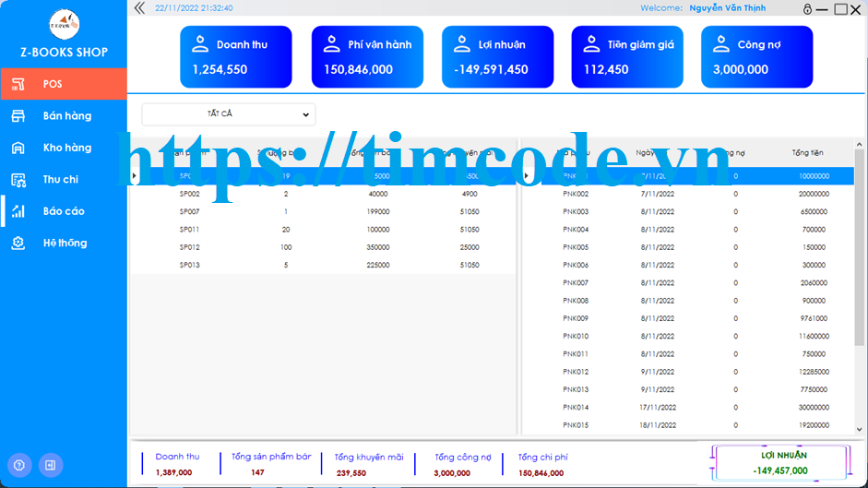Select receipt row PNK014
Screen dimensions: 868x488
(688, 407)
